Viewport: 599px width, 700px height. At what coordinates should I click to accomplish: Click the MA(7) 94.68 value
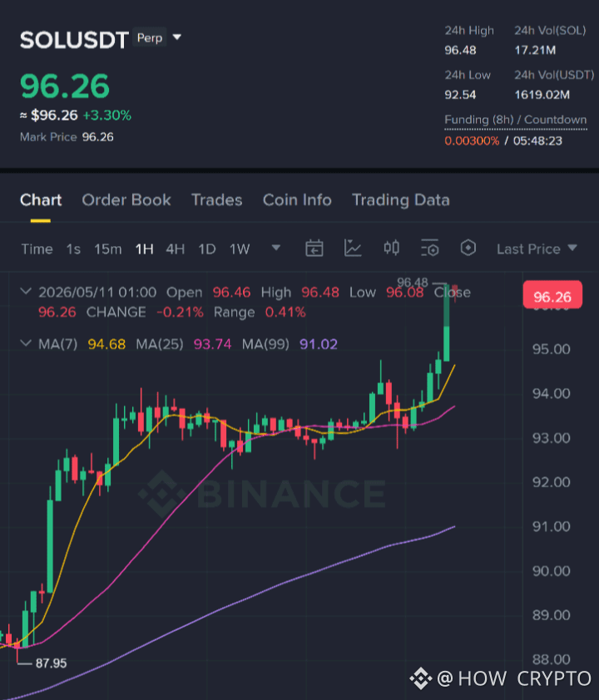pos(106,344)
